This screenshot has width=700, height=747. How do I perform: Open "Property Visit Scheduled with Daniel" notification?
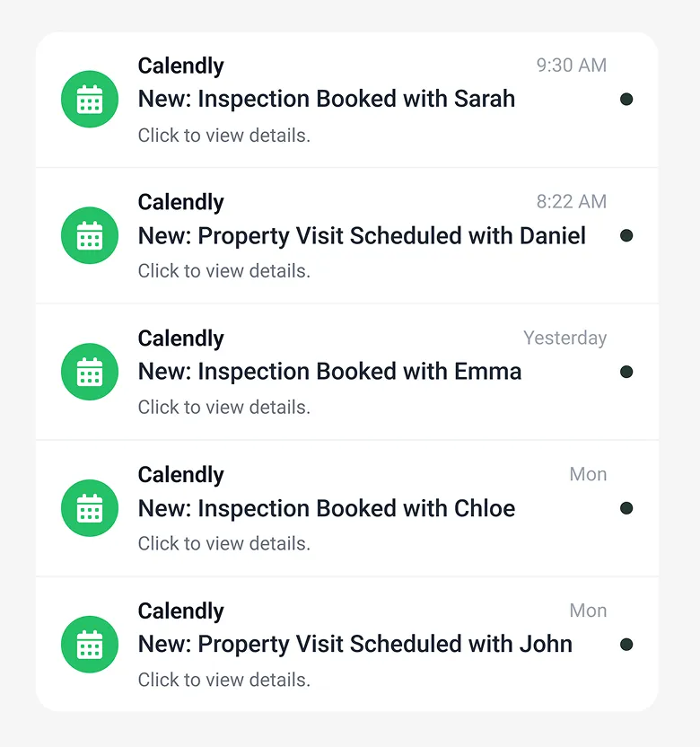click(362, 235)
